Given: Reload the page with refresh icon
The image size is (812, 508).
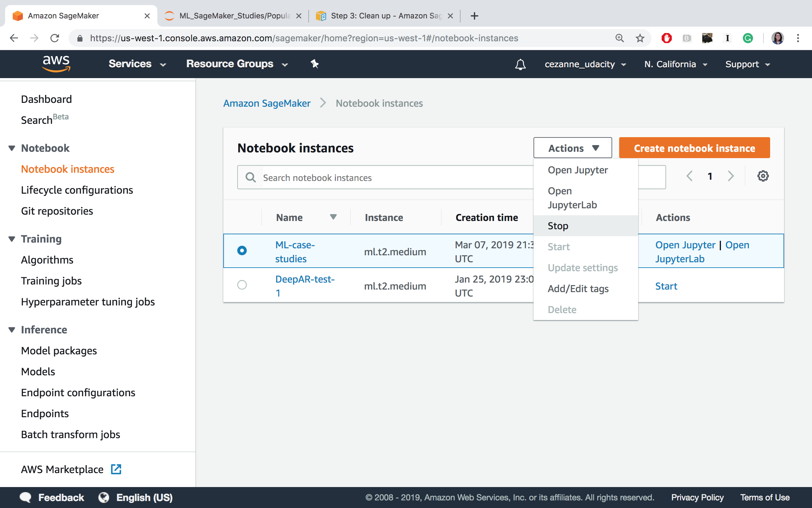Looking at the screenshot, I should pos(55,38).
